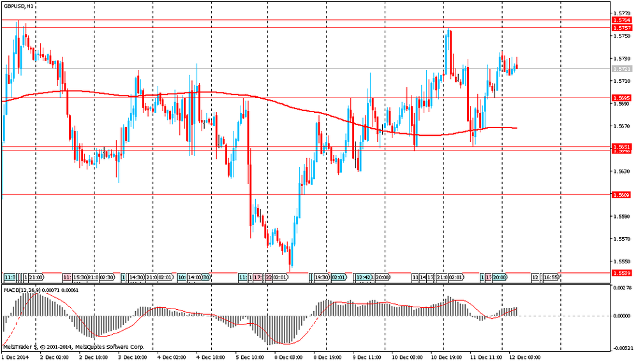Click the 1 Dec 2014 date label
This screenshot has width=638, height=364.
pyautogui.click(x=15, y=359)
